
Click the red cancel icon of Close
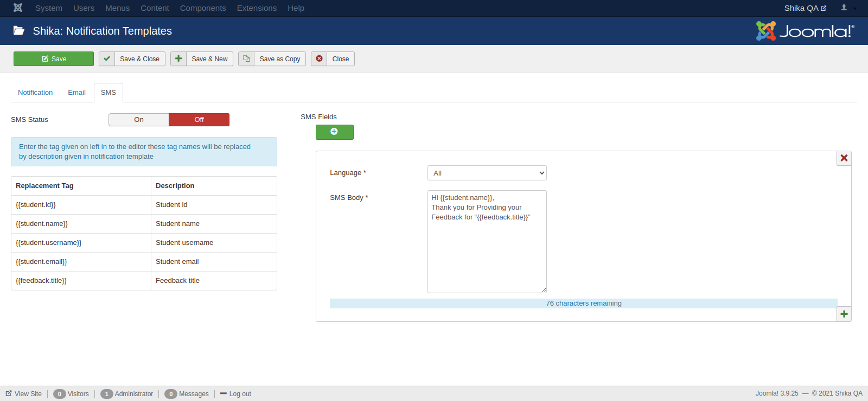point(319,59)
